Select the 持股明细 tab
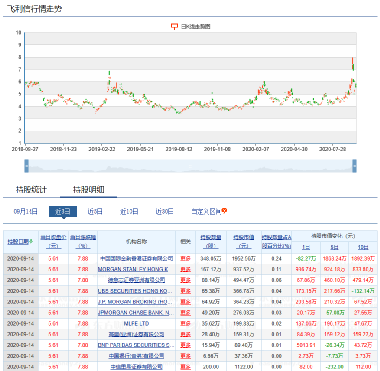This screenshot has height=371, width=380. pyautogui.click(x=88, y=190)
